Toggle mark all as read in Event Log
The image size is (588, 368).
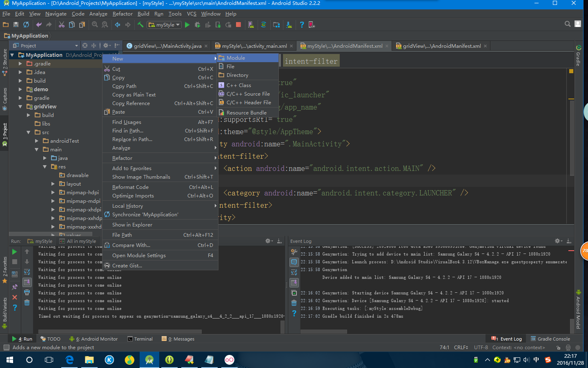[294, 293]
